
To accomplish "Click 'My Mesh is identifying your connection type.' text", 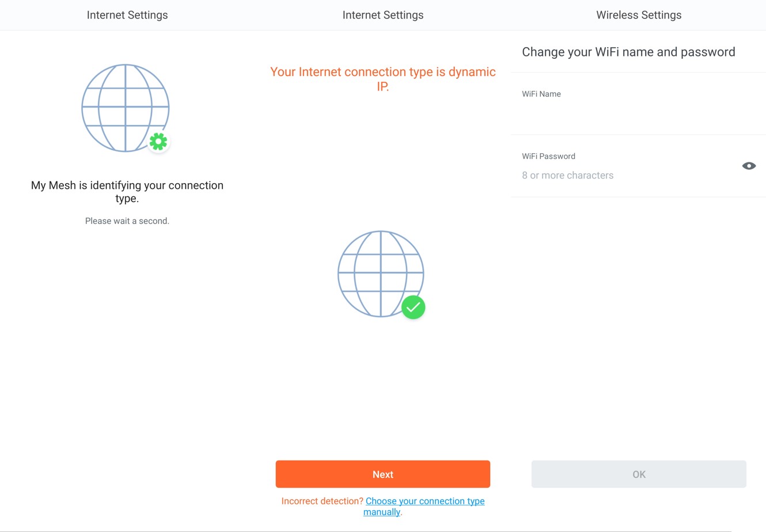I will pos(127,192).
